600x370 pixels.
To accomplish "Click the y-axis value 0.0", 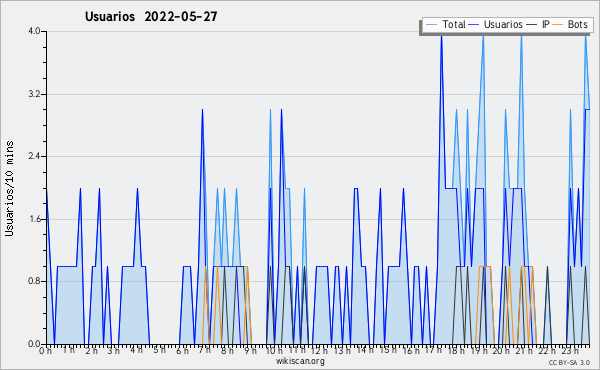I will coord(34,344).
